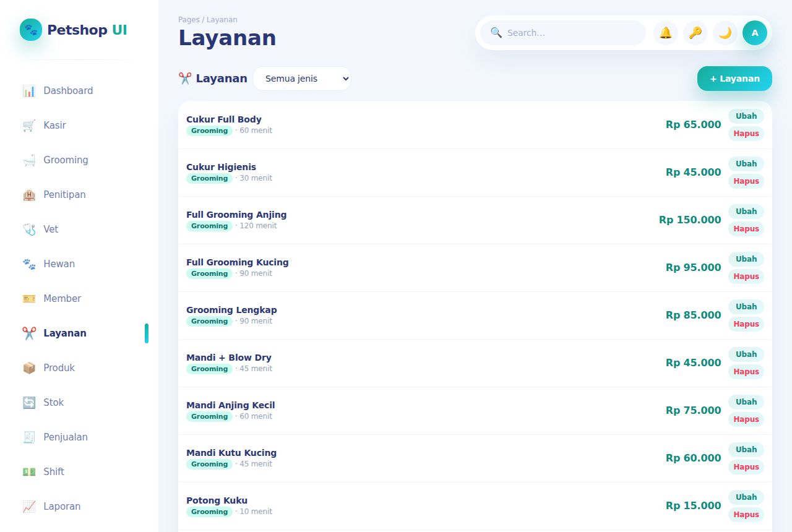
Task: Click Ubah for Mandi Anjing Kecil
Action: click(746, 402)
